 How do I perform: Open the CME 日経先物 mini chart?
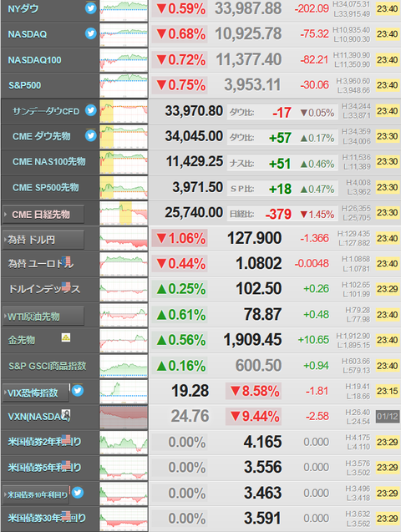pyautogui.click(x=124, y=213)
